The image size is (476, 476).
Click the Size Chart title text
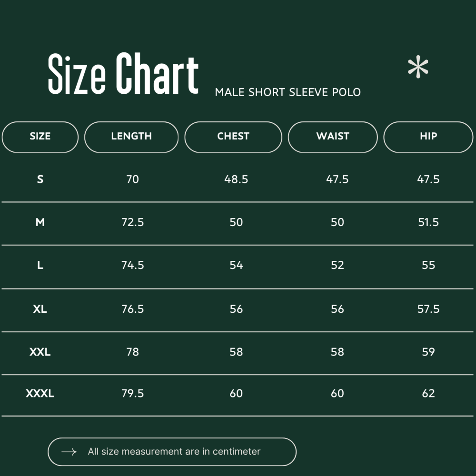tap(123, 74)
